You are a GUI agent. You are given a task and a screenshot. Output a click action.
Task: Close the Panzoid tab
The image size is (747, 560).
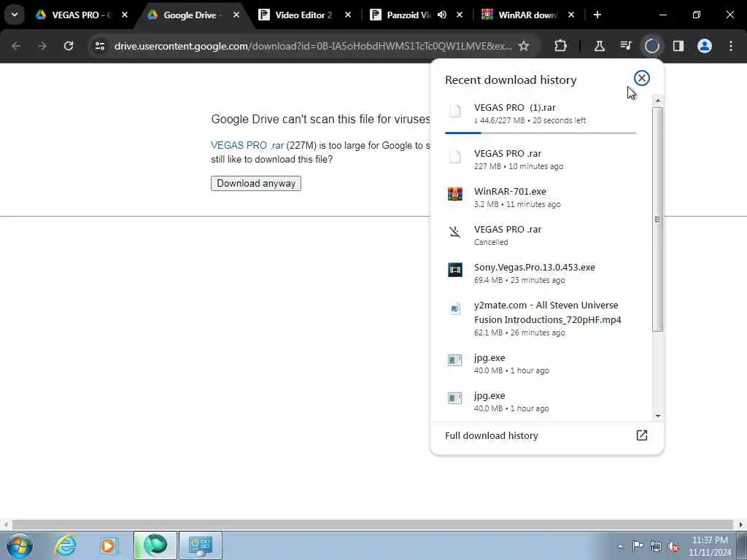click(x=460, y=15)
